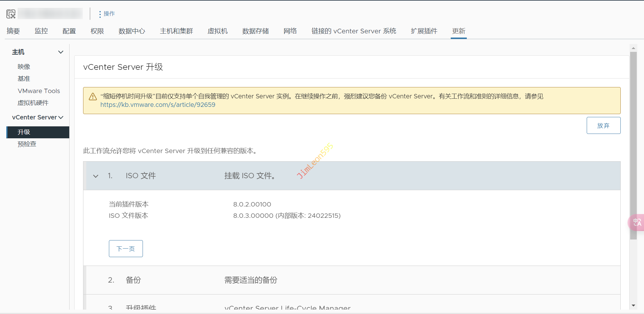Go to the 虚拟机 tab
Viewport: 644px width, 314px height.
pyautogui.click(x=217, y=31)
